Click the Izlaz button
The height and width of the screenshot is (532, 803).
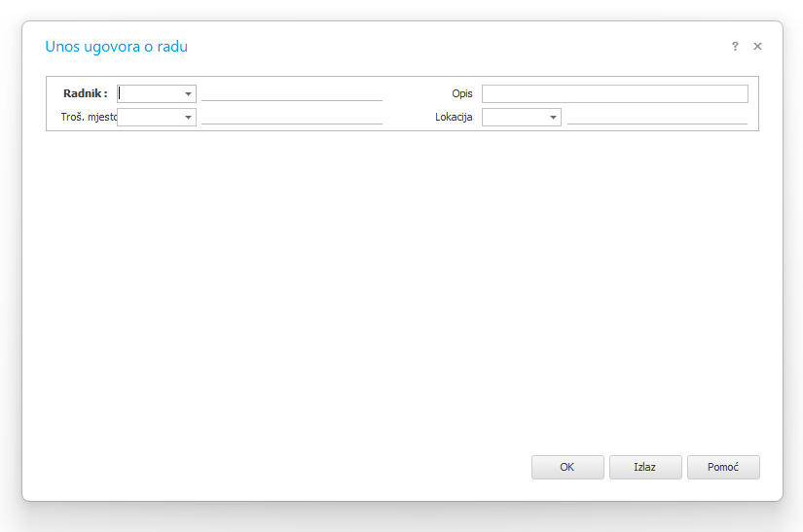coord(645,467)
